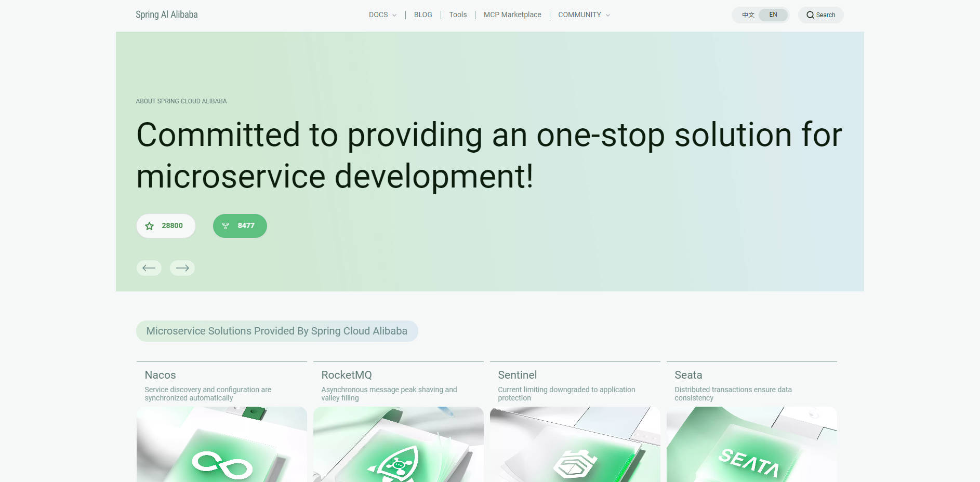Click the chevron next to COMMUNITY
Screen dimensions: 980x482
[x=608, y=16]
